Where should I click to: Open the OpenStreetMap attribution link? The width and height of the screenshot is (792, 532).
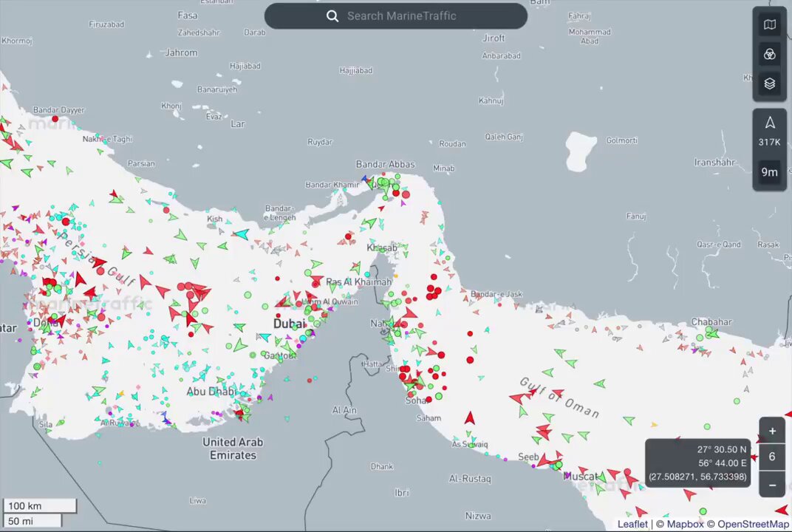[x=753, y=524]
